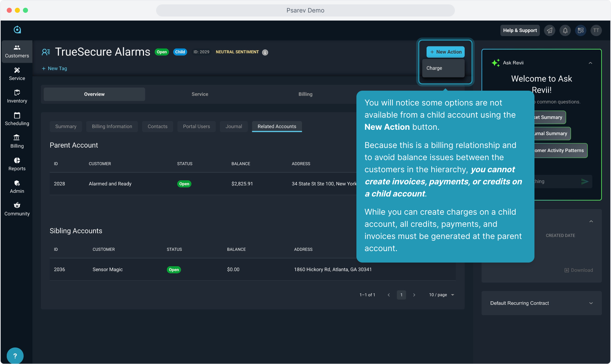Open the Customers section in sidebar

coord(17,51)
